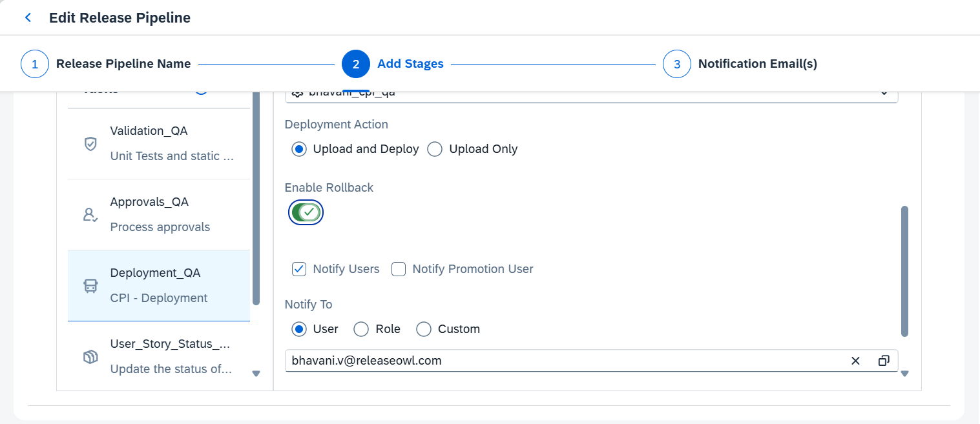Click step 1 circle icon in wizard

pos(35,64)
